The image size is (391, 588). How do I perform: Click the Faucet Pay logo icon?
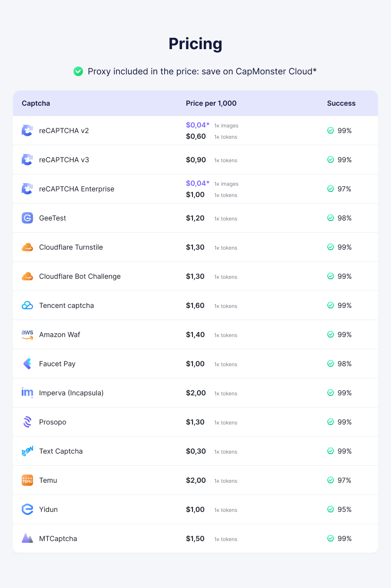[x=27, y=364]
